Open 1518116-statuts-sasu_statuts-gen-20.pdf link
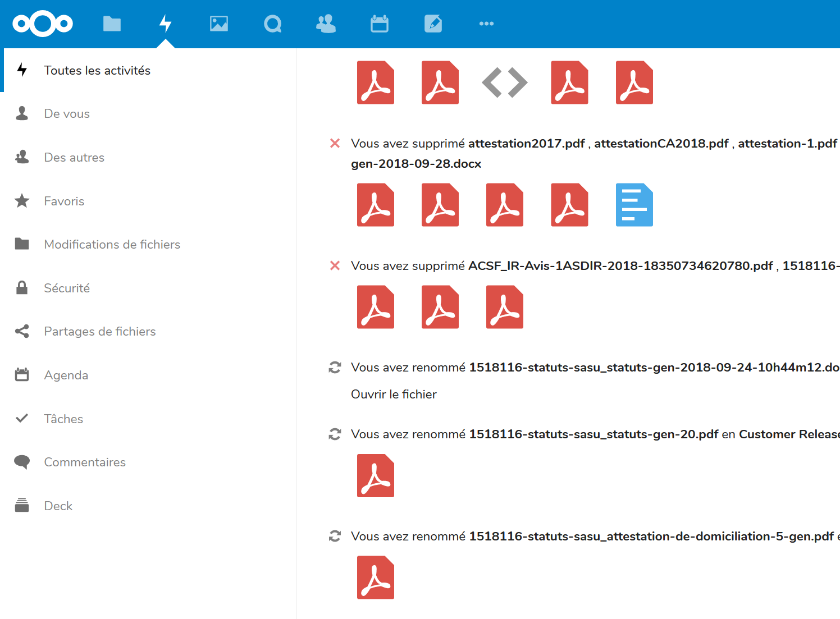The image size is (840, 619). point(594,434)
